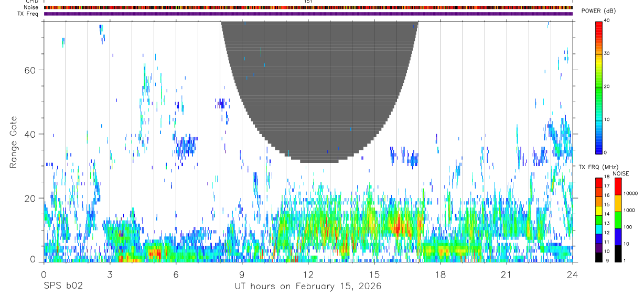Screen dimensions: 644x297
Task: Select the red segment of NOISE bar
Action: coord(618,186)
